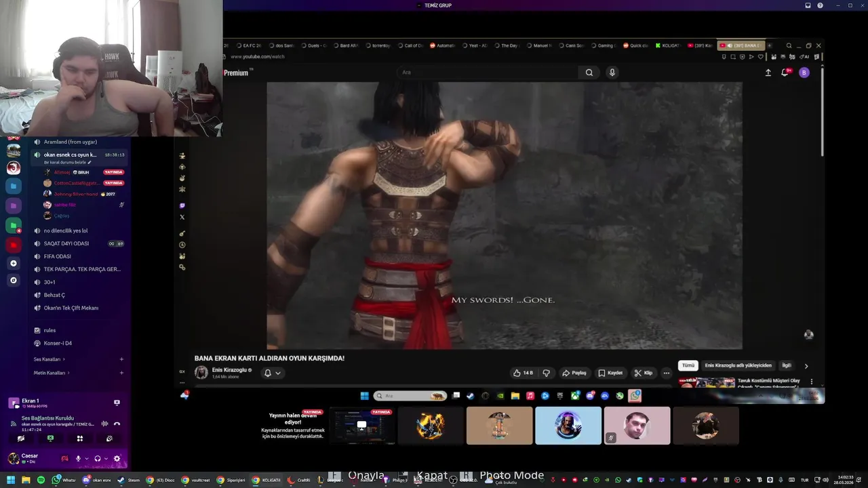
Task: Deafen Discord with the headphones button
Action: click(x=98, y=459)
